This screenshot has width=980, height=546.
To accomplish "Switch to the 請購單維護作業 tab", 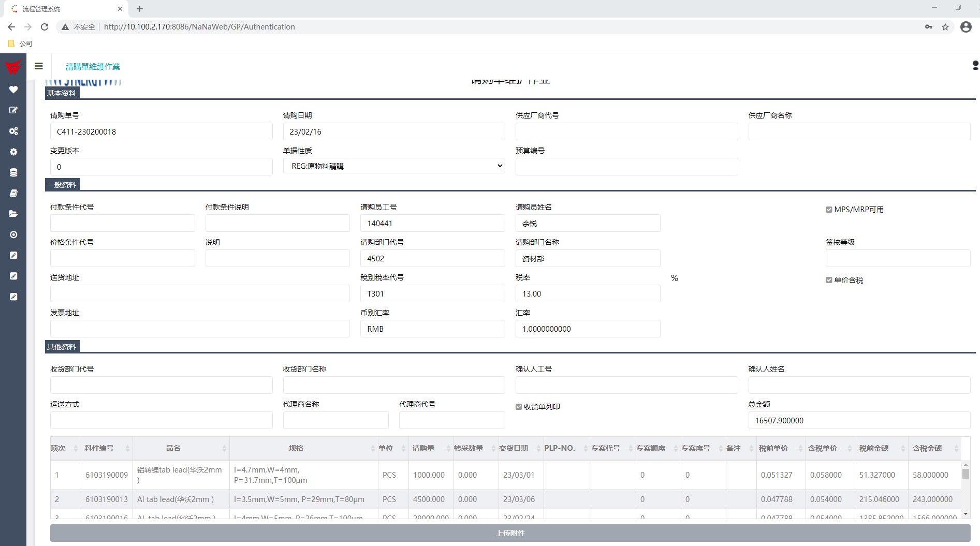I will point(93,67).
